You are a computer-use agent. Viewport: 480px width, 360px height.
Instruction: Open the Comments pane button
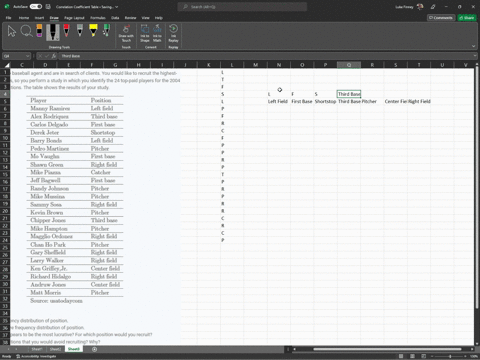click(x=441, y=18)
